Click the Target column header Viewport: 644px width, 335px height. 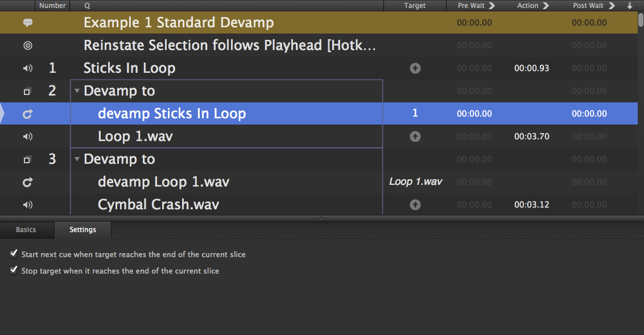click(415, 6)
